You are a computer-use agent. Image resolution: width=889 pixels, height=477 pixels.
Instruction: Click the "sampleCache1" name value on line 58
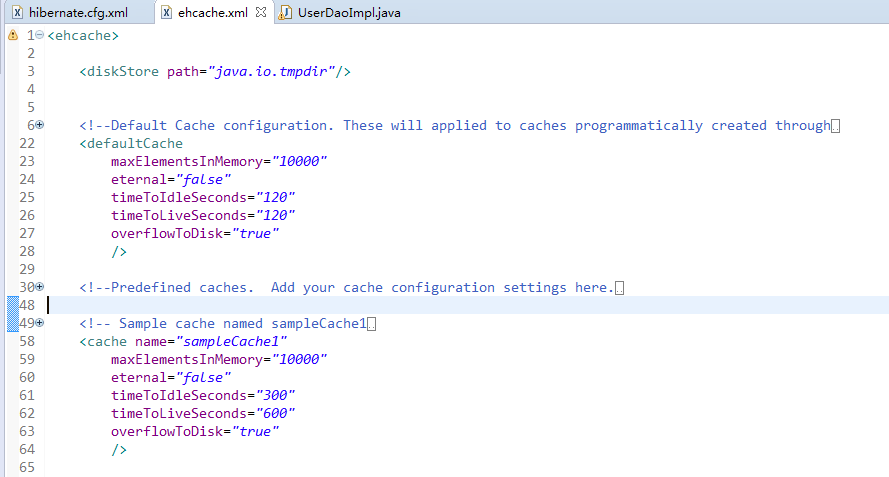coord(231,341)
